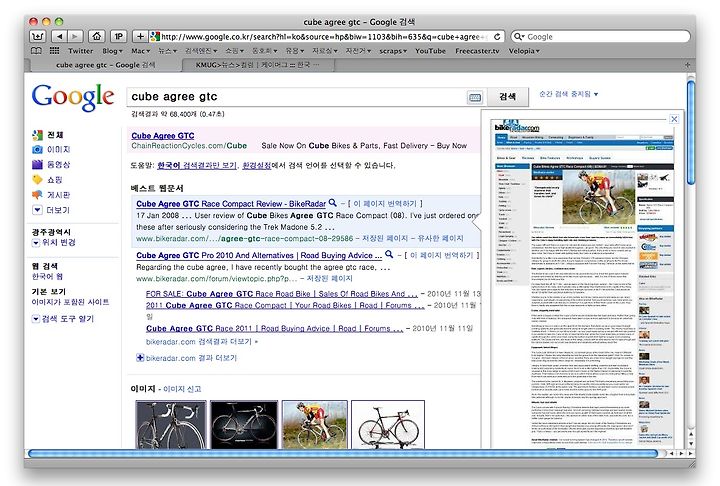Click the 검색 search button

[507, 96]
